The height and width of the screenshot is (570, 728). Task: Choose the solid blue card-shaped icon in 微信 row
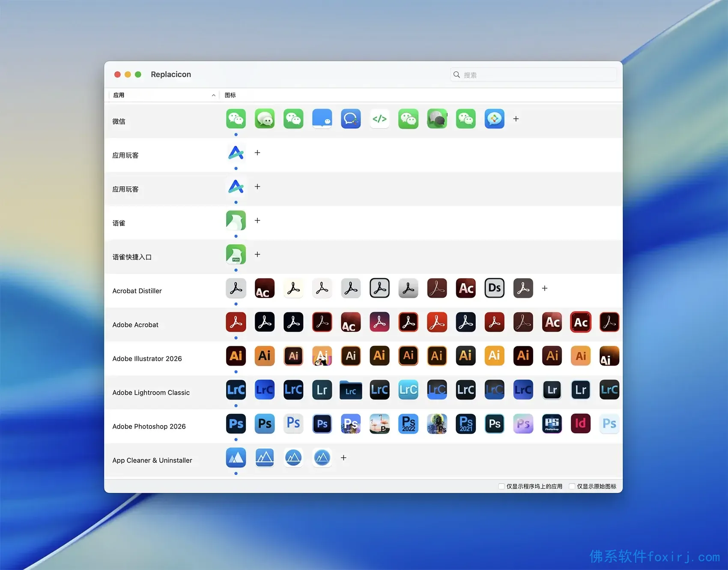tap(322, 119)
